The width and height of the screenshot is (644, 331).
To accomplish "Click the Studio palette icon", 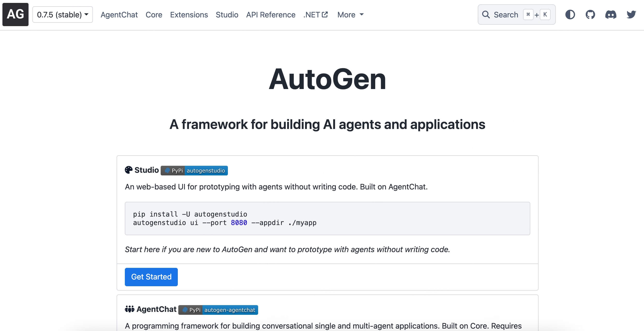I will [x=128, y=170].
